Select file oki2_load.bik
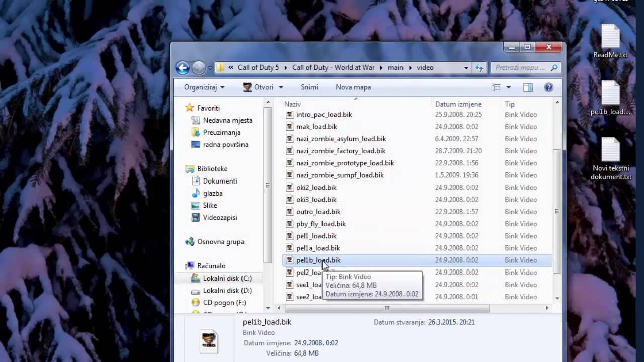Viewport: 644px width, 362px height. point(316,188)
